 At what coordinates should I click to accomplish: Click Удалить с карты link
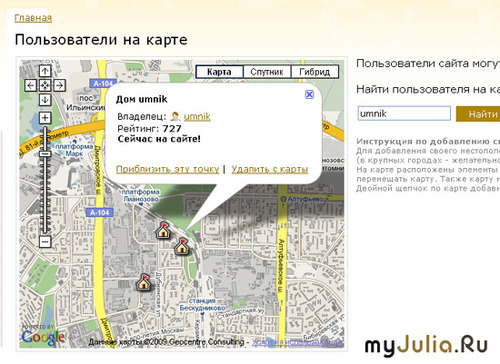(x=270, y=169)
